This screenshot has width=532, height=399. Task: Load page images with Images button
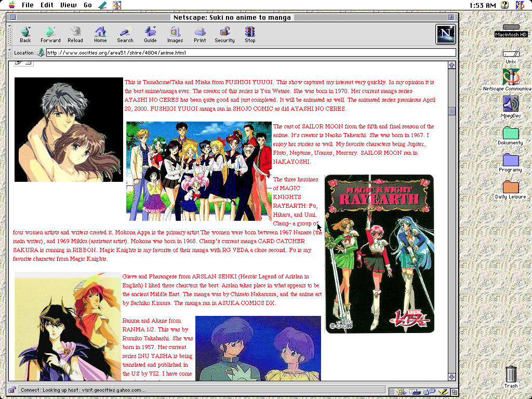tap(175, 34)
